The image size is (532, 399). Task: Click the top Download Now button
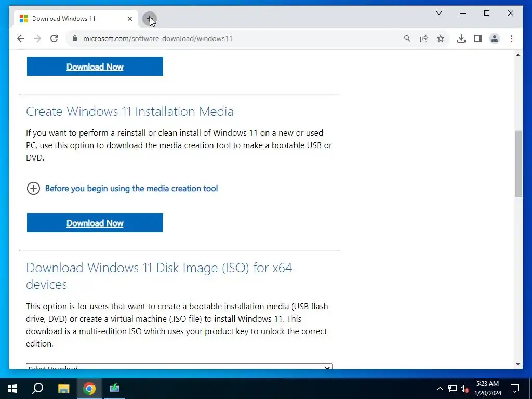pyautogui.click(x=95, y=66)
